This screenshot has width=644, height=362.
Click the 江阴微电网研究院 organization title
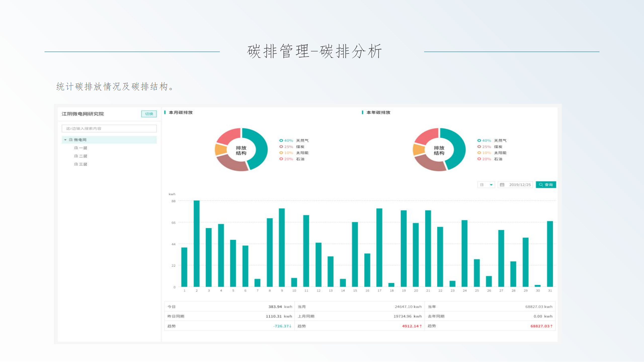tap(83, 114)
